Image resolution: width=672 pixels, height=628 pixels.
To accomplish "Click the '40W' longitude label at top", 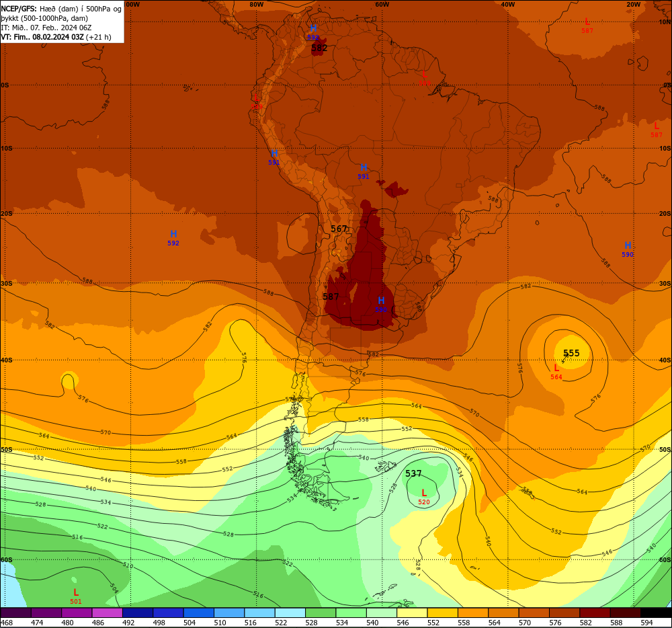I will click(507, 4).
